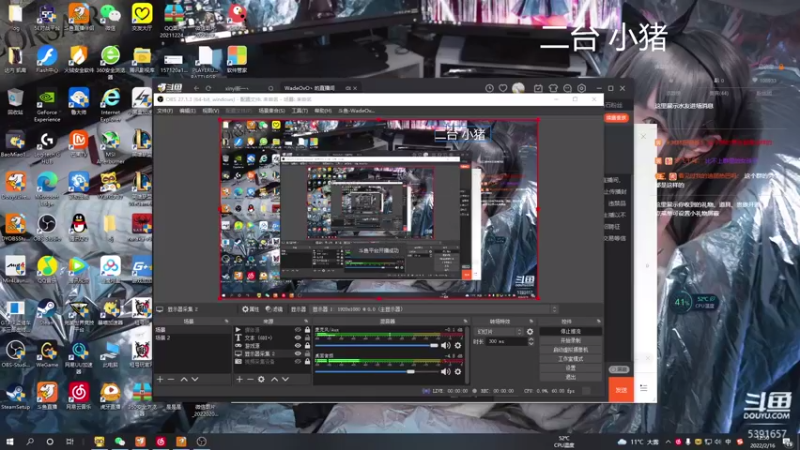Viewport: 800px width, 450px height.
Task: Adjust the transition duration stepper arrows
Action: click(531, 341)
